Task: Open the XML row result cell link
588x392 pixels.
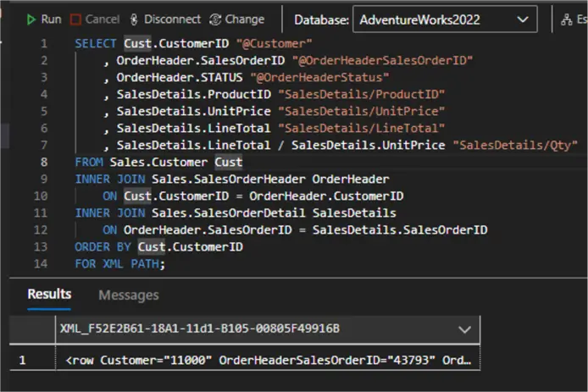Action: coord(267,360)
